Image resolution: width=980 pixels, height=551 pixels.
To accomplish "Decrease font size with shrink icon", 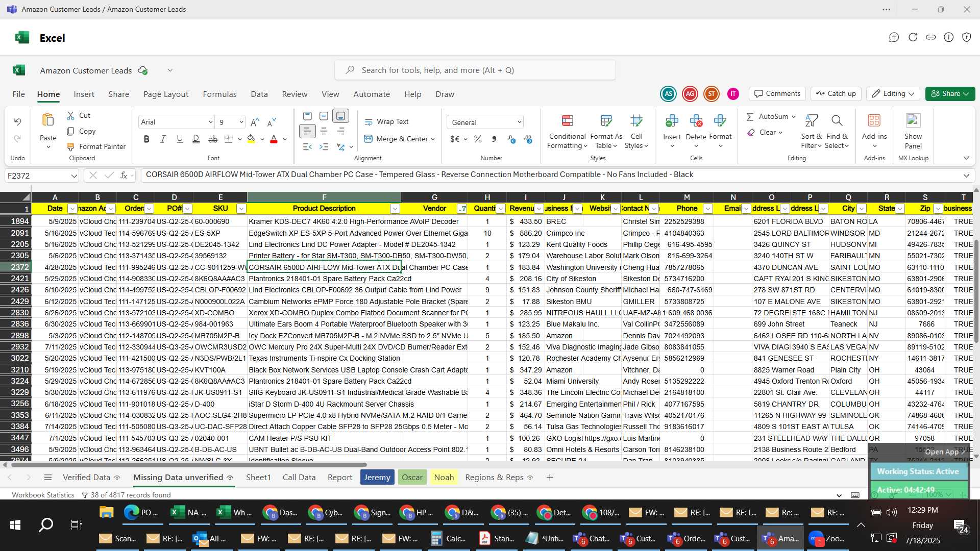I will (x=272, y=122).
